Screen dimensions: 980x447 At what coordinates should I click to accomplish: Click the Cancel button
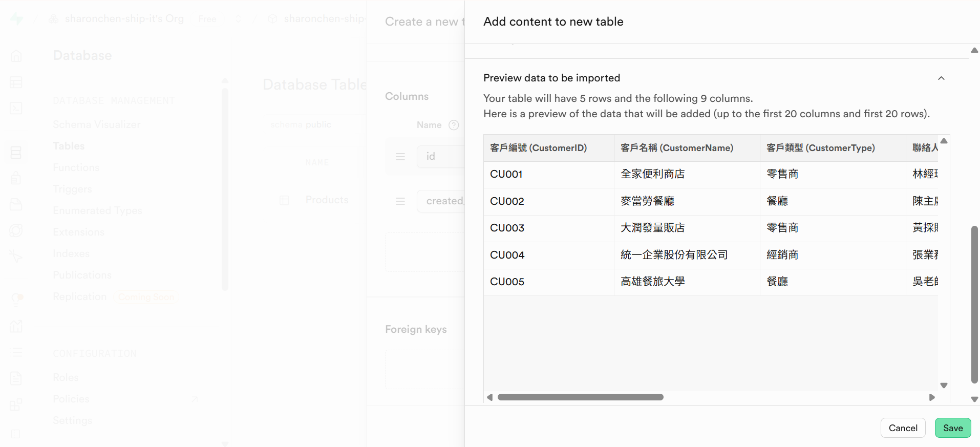click(903, 428)
